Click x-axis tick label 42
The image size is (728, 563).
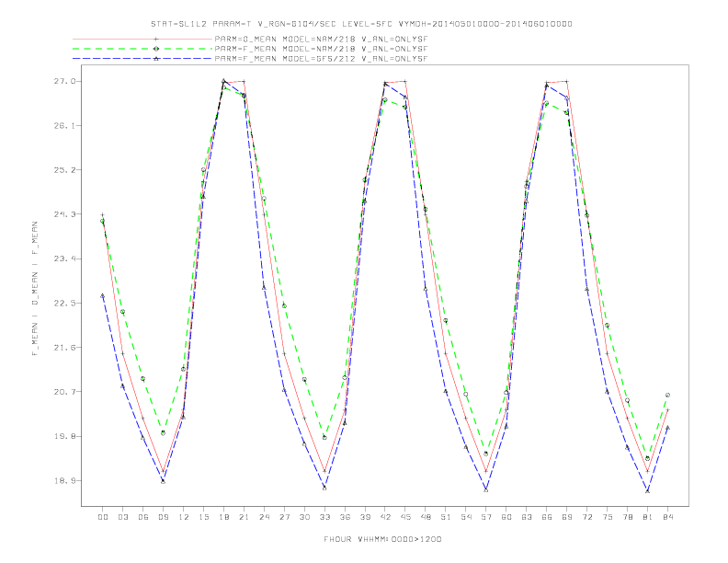[385, 517]
